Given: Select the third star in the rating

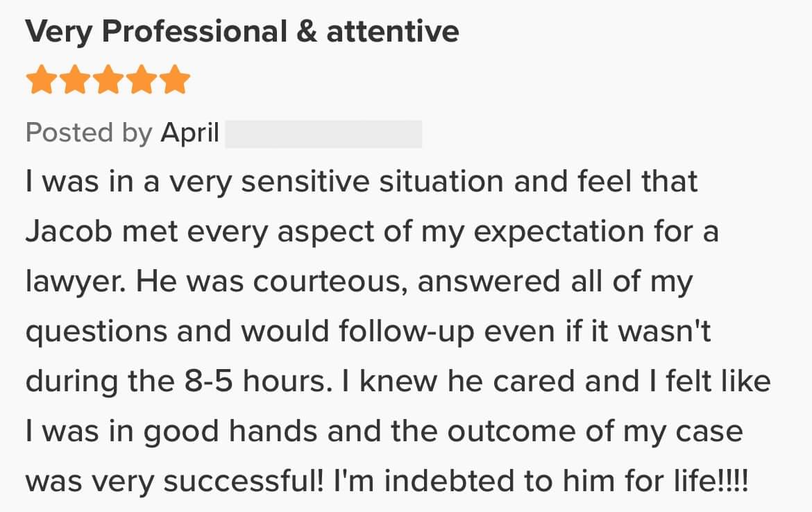Looking at the screenshot, I should [x=108, y=80].
